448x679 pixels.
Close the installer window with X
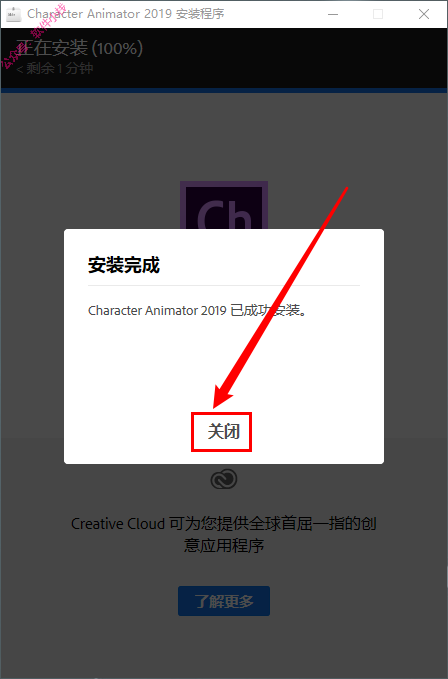(x=424, y=14)
